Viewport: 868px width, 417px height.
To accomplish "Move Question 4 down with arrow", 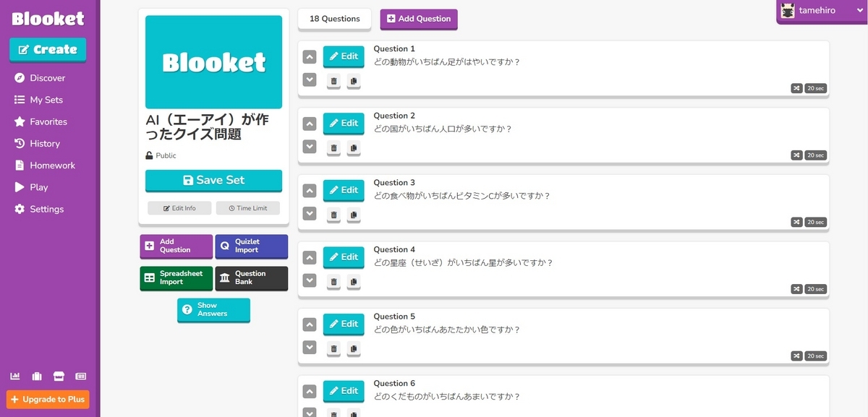I will click(310, 280).
